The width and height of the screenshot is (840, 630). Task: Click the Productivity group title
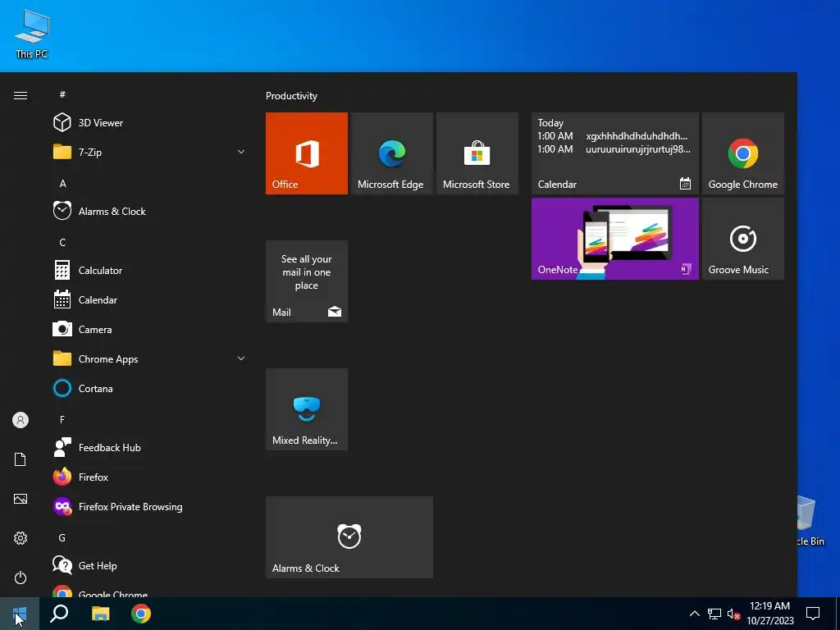pos(291,96)
